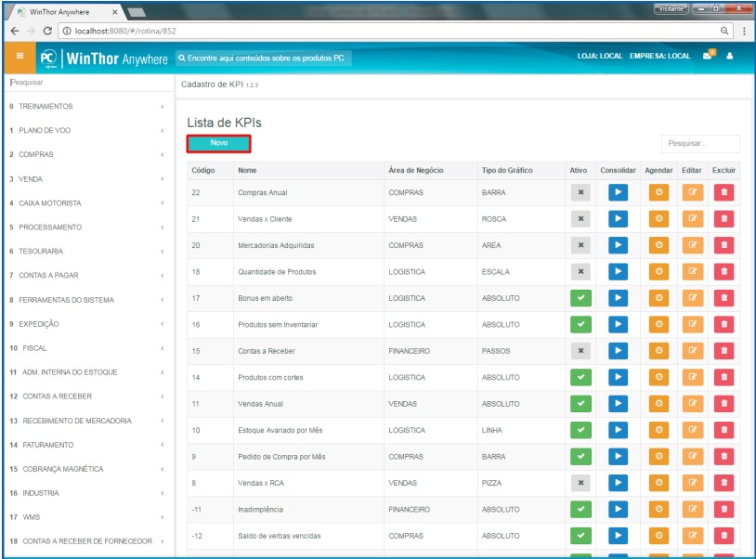Click the WinThor Anywhere logo

[105, 58]
